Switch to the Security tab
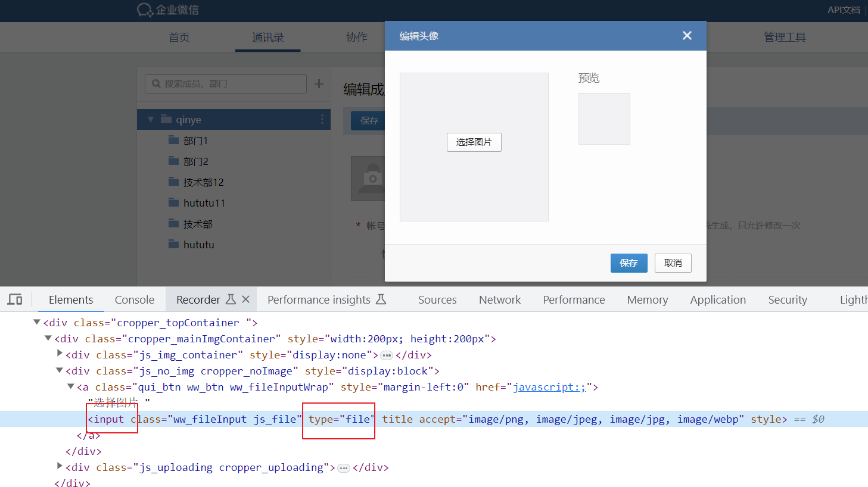Image resolution: width=868 pixels, height=487 pixels. pyautogui.click(x=788, y=300)
